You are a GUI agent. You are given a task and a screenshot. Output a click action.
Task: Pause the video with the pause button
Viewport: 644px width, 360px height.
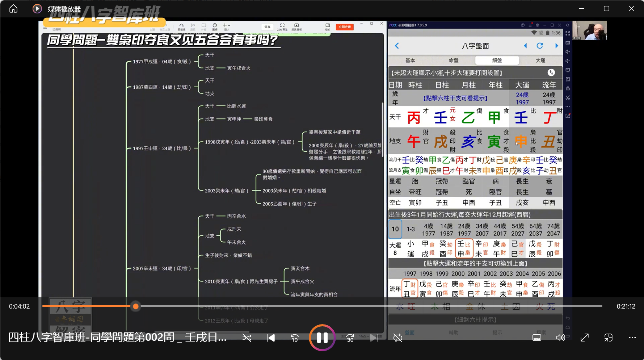[x=322, y=338]
